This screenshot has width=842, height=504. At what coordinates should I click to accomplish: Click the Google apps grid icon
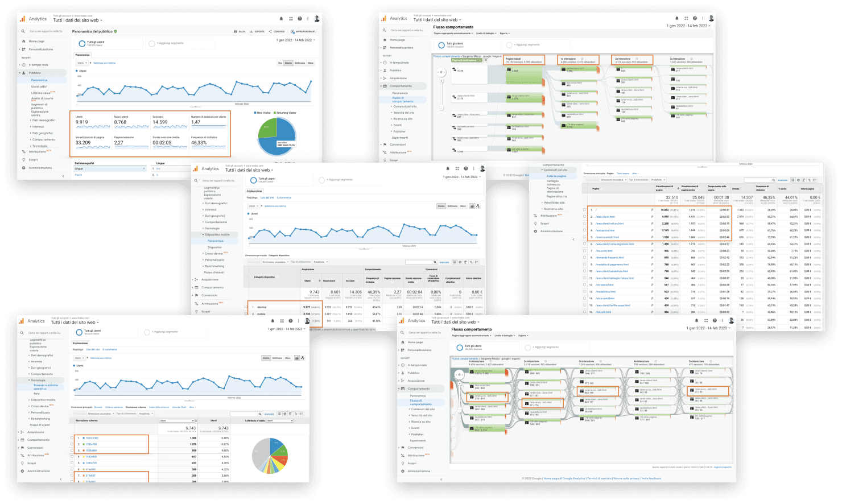coord(291,18)
